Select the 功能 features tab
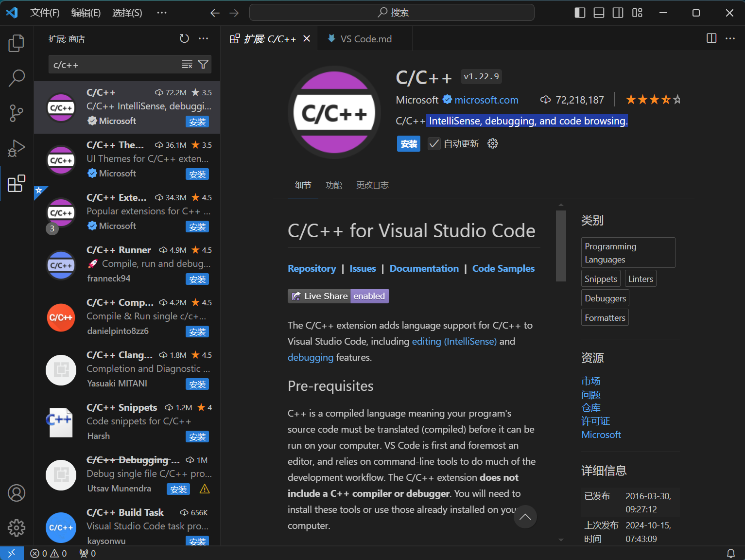 point(334,185)
